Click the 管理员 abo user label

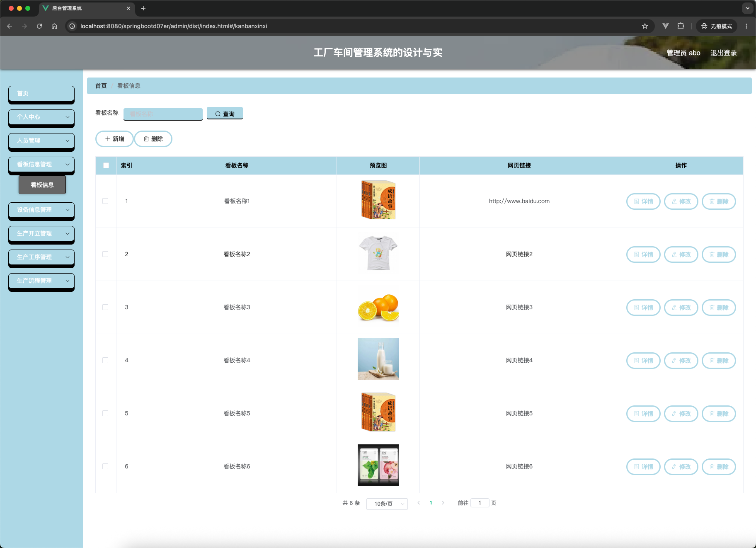point(683,53)
